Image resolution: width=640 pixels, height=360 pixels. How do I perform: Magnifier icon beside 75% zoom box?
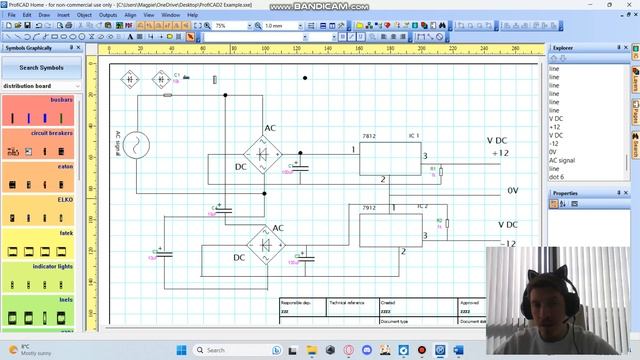[x=207, y=25]
